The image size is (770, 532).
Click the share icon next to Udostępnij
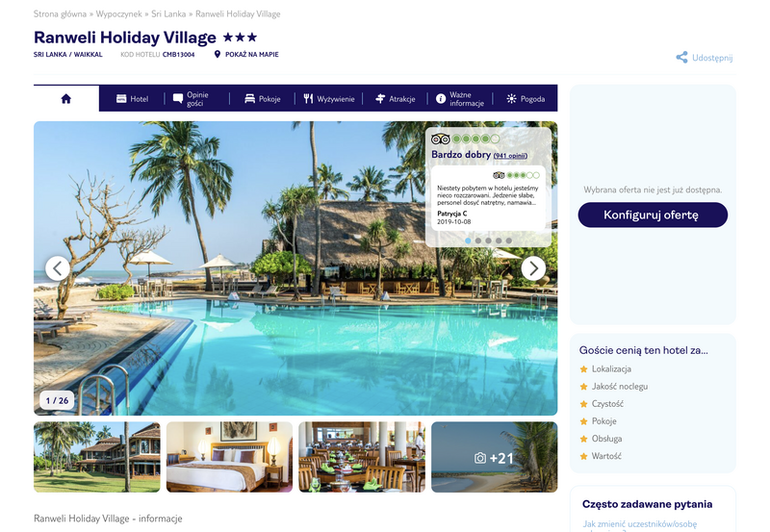[681, 58]
